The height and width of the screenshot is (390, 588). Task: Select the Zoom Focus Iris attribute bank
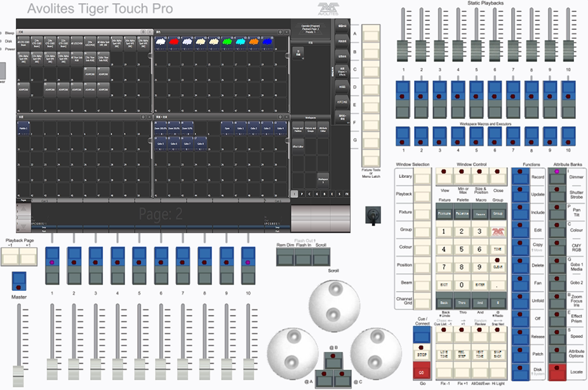(558, 300)
